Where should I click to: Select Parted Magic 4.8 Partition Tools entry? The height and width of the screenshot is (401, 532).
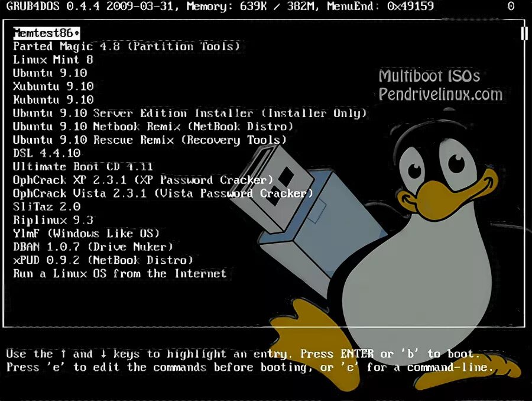126,46
